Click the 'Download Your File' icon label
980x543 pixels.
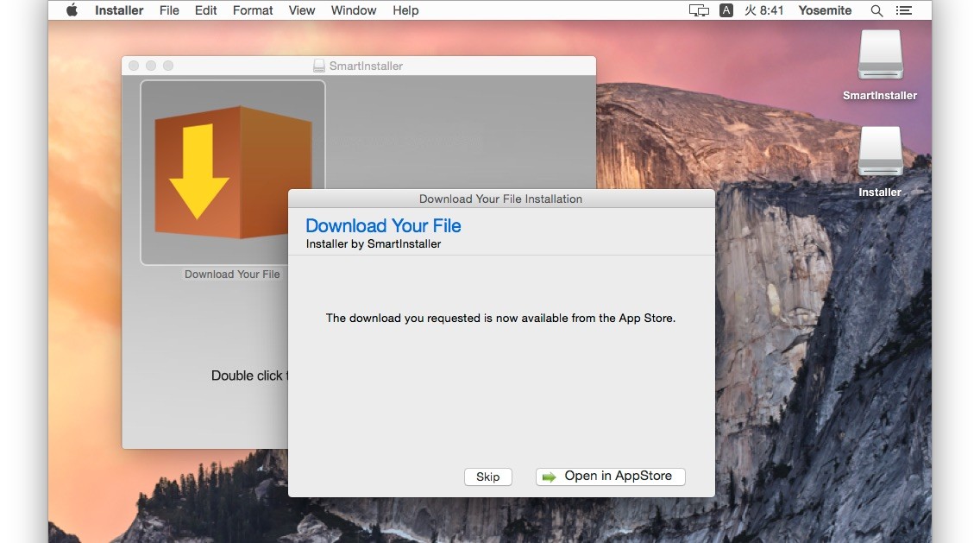(x=232, y=274)
